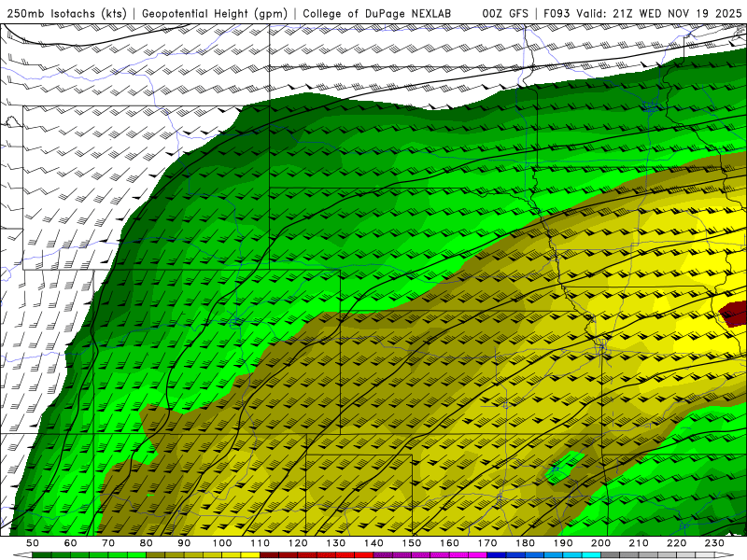Click the 70 value on the color scale
This screenshot has width=747, height=560.
[108, 543]
